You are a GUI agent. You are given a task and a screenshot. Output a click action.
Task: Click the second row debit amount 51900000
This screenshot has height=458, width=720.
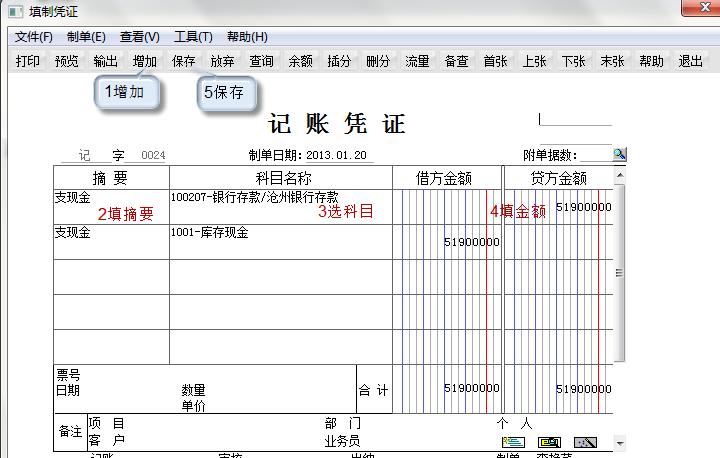click(472, 242)
